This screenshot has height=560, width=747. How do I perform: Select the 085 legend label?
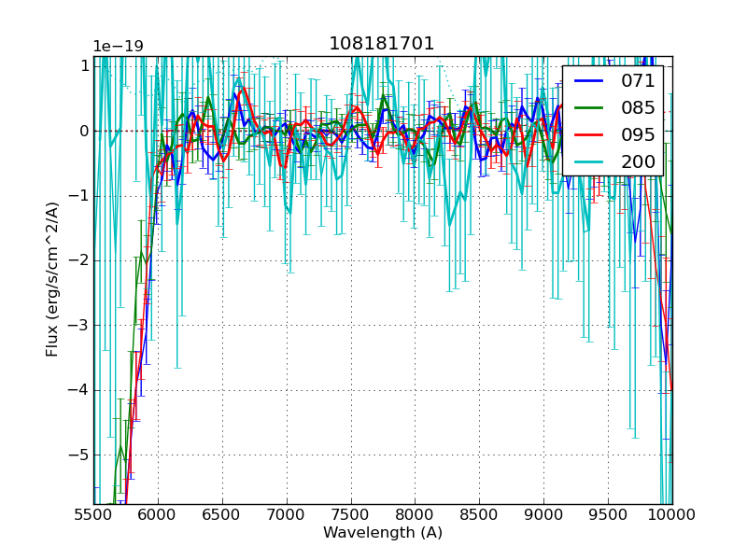638,107
